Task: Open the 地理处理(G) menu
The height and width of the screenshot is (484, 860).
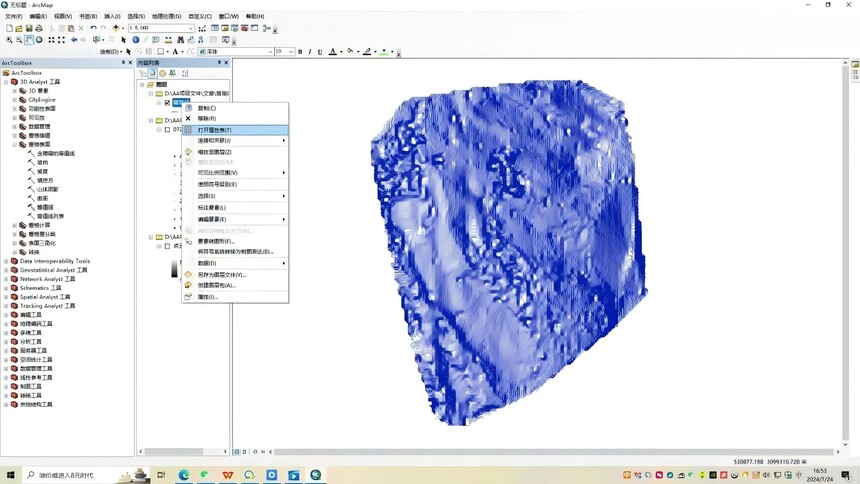Action: click(x=166, y=16)
